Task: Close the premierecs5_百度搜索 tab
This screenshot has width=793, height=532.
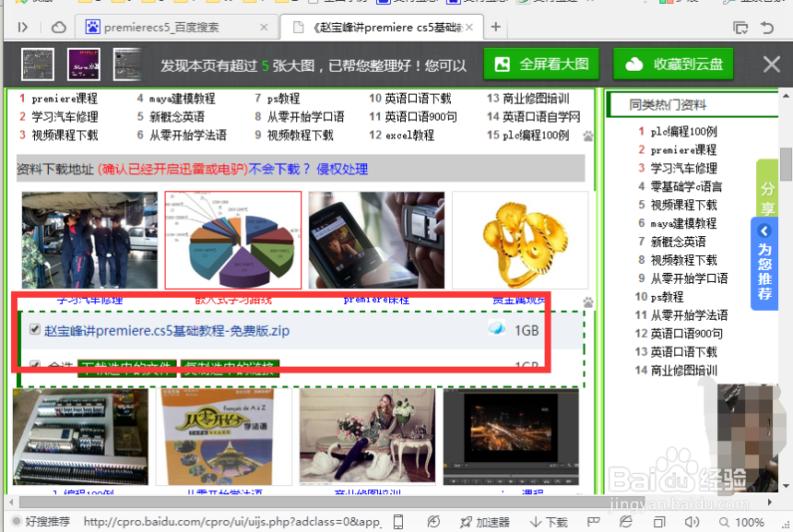Action: [x=264, y=28]
